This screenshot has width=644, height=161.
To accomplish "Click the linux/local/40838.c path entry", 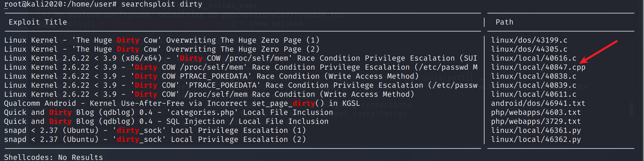I will [x=534, y=76].
